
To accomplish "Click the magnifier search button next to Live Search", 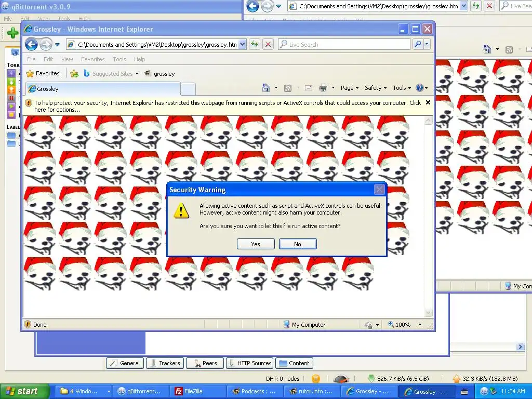I will tap(418, 44).
